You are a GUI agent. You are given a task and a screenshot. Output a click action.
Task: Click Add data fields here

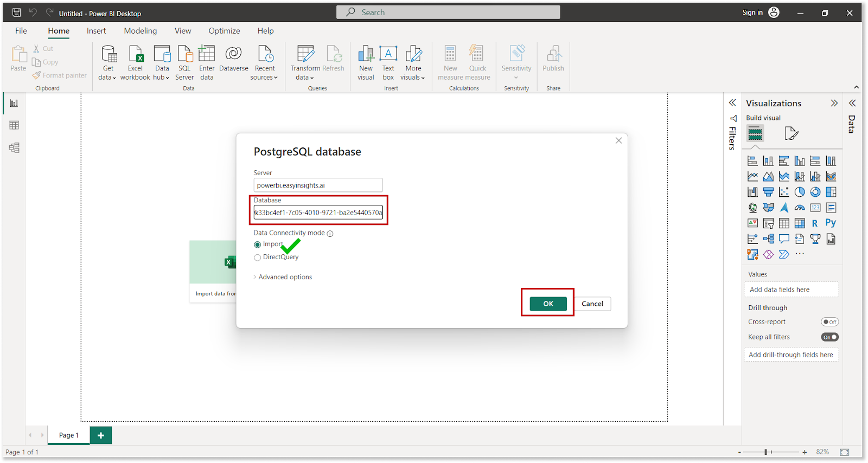tap(791, 290)
